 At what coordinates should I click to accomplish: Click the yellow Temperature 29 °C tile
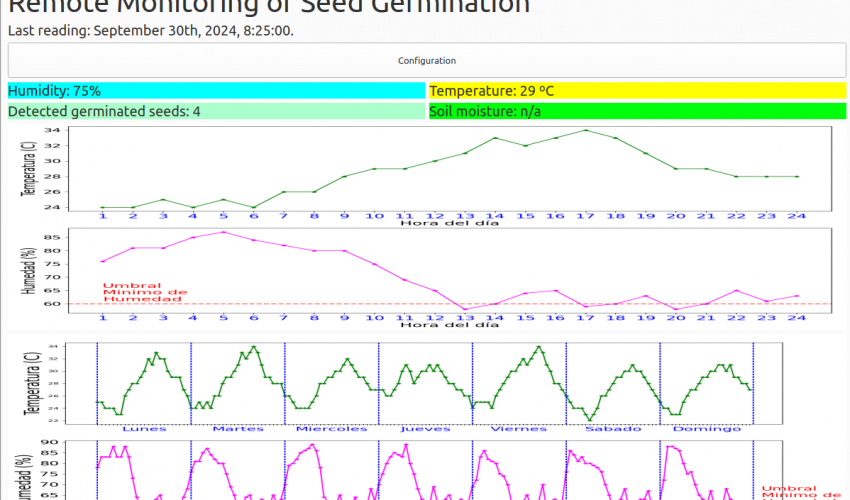(636, 91)
